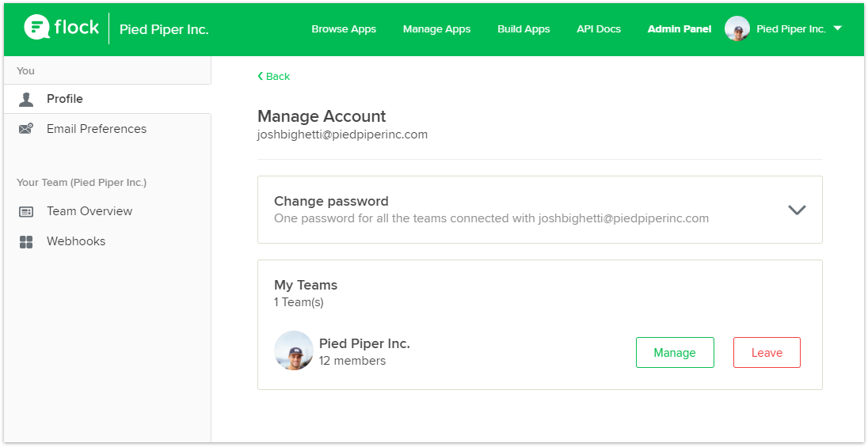Open the account dropdown arrow in header
Screen dimensions: 868x447
(x=837, y=28)
